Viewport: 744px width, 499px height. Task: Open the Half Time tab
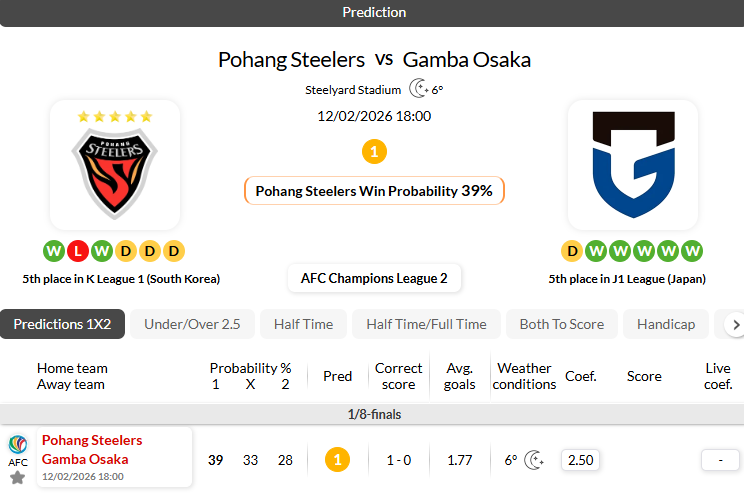click(x=303, y=324)
